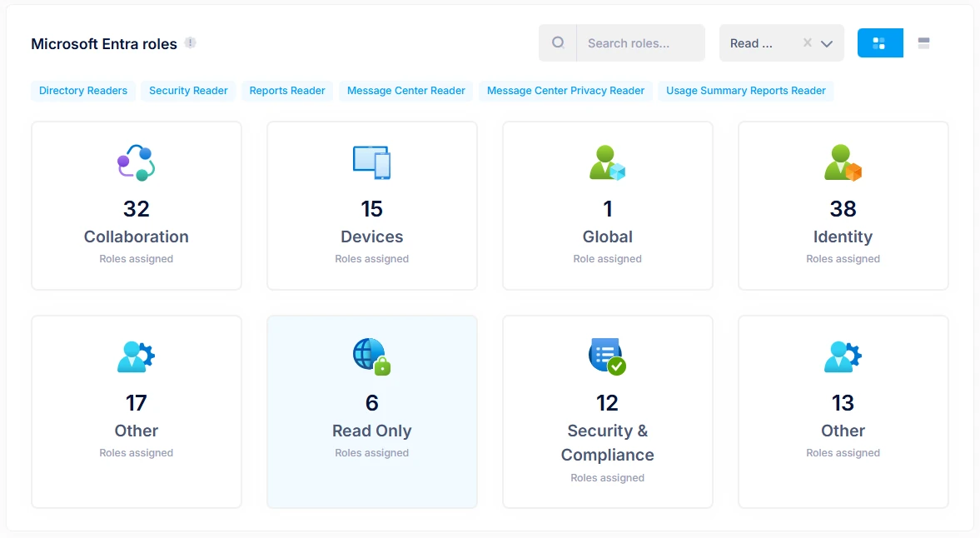Click the Identity roles user icon
The image size is (980, 538).
(843, 162)
